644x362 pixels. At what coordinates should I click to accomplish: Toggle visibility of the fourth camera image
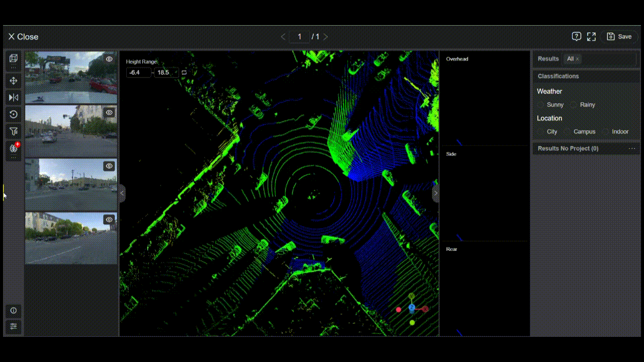point(109,220)
